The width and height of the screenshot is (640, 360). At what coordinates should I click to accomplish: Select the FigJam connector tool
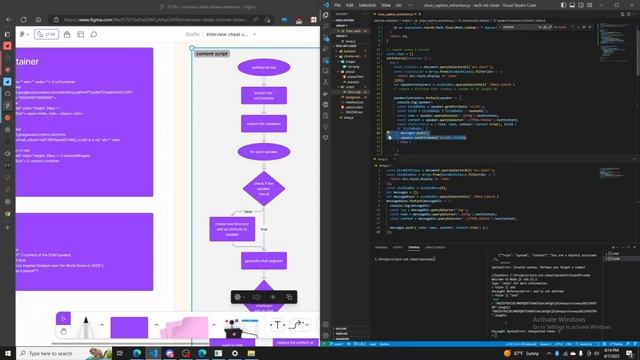296,325
